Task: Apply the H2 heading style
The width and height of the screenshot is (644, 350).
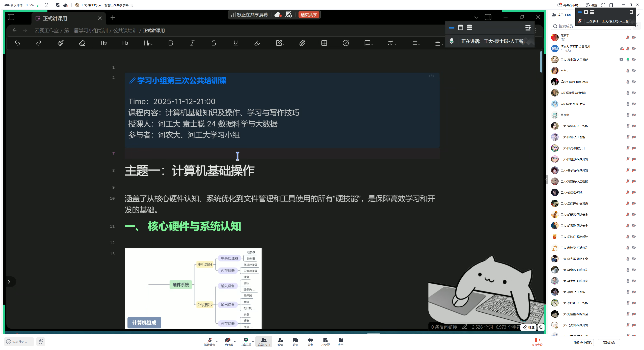Action: 103,43
